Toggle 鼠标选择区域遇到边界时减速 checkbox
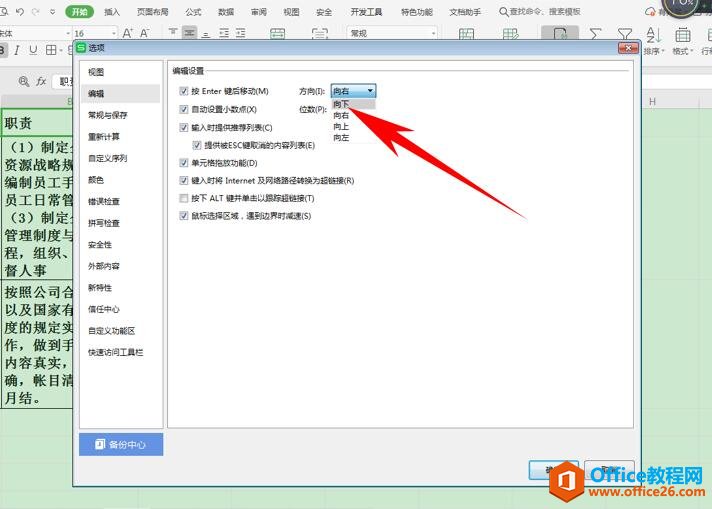This screenshot has height=509, width=712. click(184, 216)
